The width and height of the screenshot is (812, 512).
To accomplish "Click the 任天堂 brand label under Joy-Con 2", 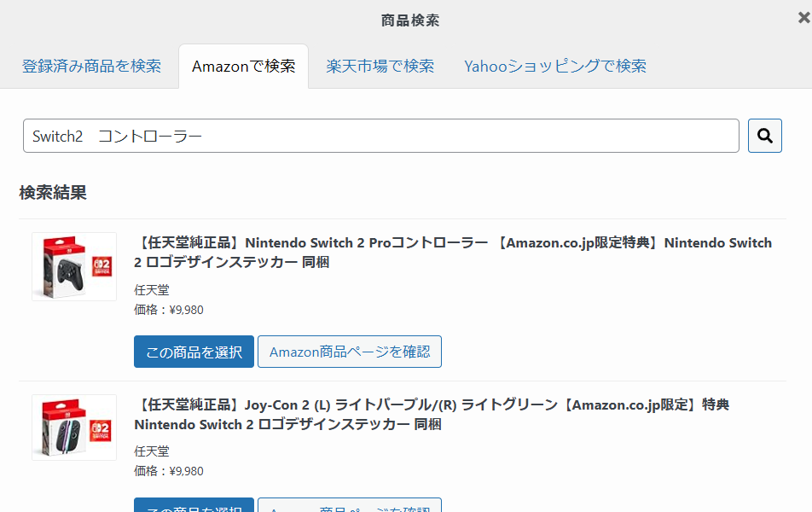I will [152, 451].
